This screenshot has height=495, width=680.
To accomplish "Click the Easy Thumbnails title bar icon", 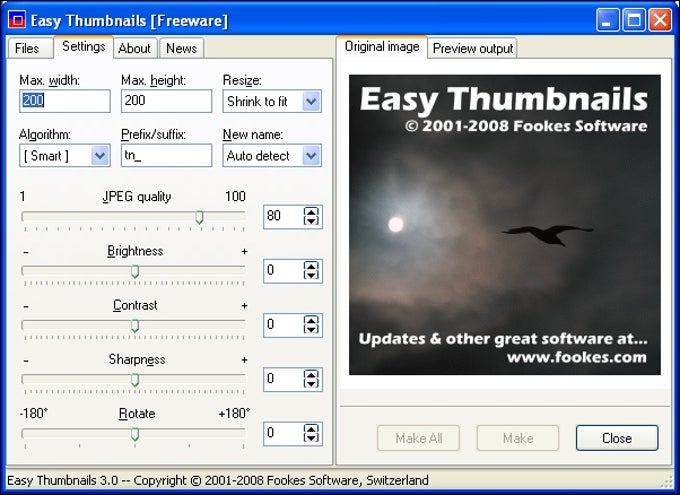I will point(17,20).
